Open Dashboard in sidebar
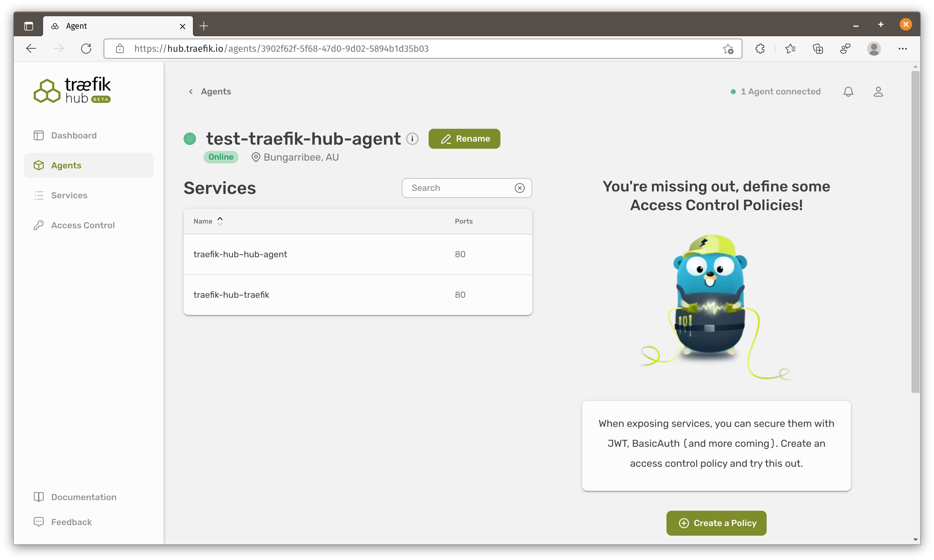934x560 pixels. tap(74, 135)
